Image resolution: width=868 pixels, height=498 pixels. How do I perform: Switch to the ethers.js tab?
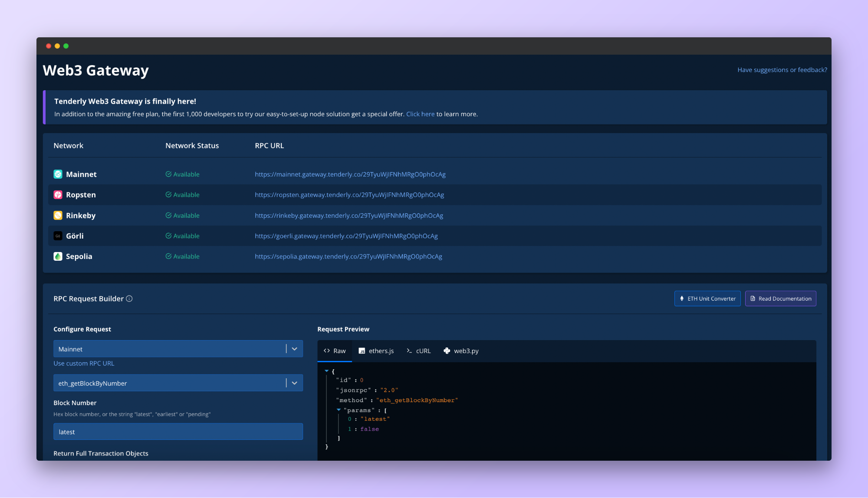[x=376, y=351]
